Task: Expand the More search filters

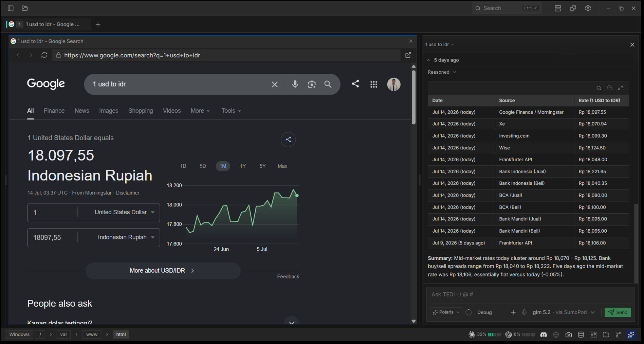Action: coord(200,111)
